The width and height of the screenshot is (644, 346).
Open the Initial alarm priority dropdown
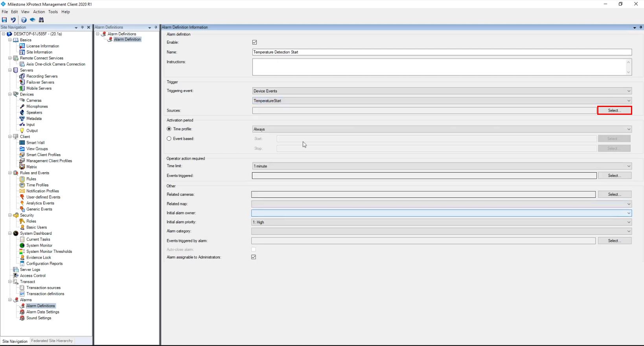coord(442,222)
